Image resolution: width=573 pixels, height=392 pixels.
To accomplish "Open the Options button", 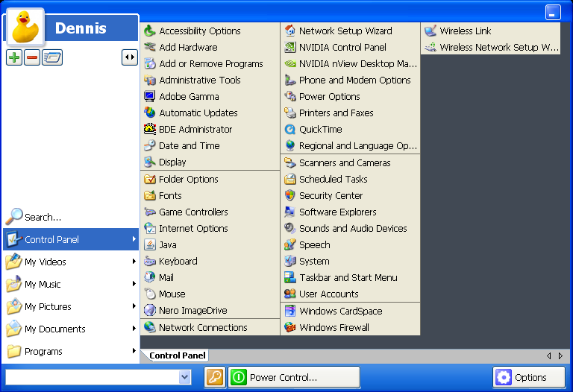I will point(529,377).
